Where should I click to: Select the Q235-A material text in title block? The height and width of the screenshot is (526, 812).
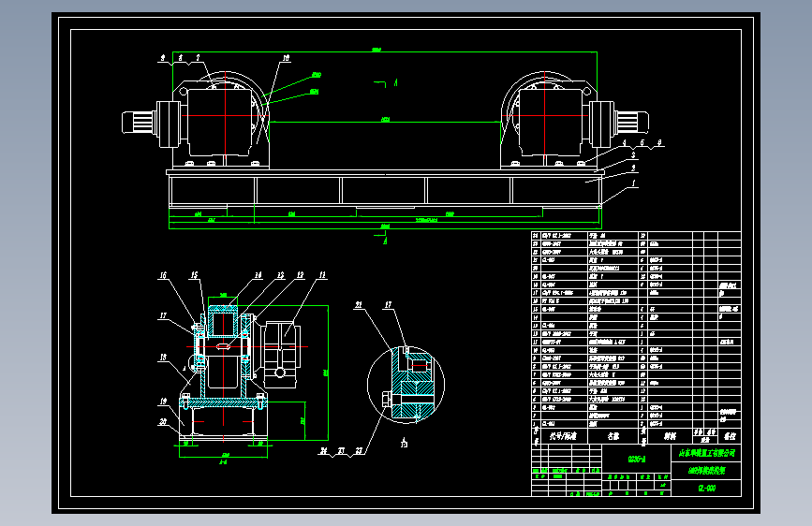pos(637,459)
